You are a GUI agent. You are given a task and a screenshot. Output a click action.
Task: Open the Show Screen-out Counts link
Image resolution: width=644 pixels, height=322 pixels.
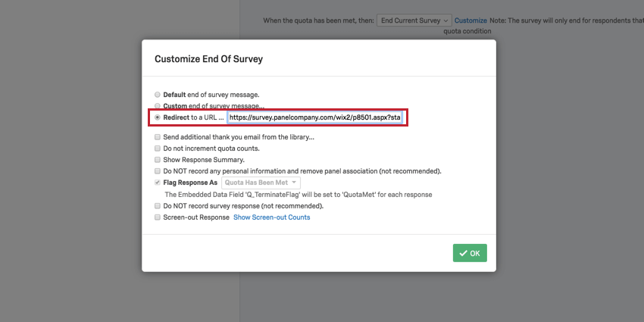pos(271,217)
